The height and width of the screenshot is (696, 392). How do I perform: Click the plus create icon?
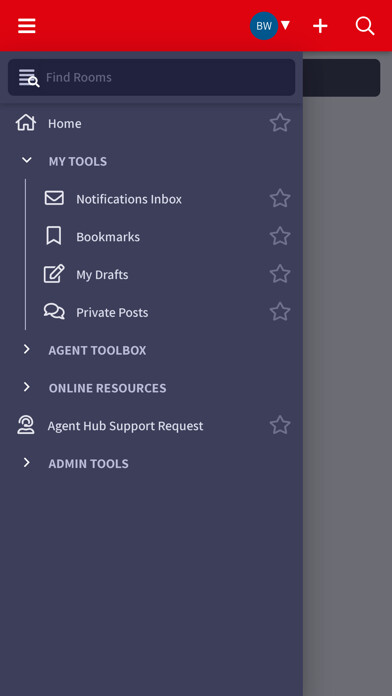tap(320, 26)
